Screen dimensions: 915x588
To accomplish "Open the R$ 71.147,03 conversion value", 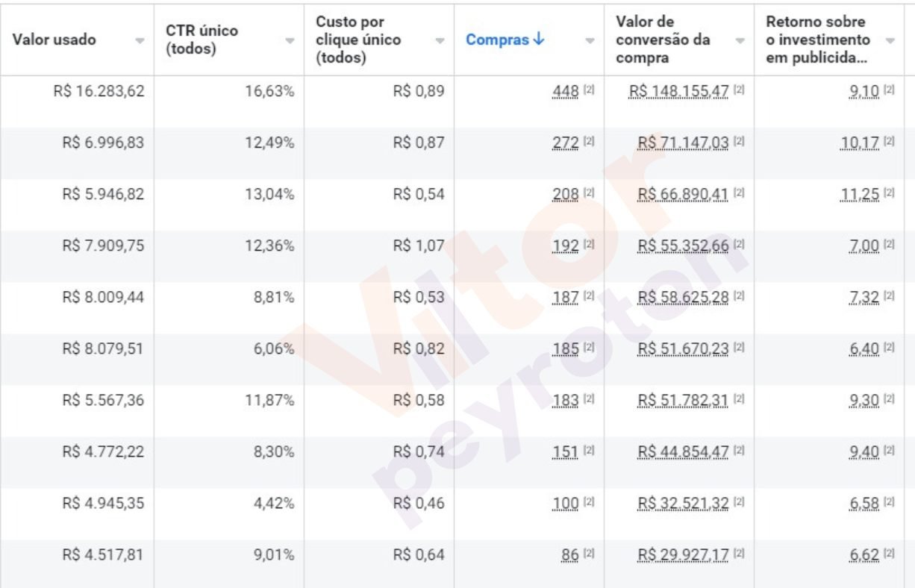I will [x=683, y=143].
